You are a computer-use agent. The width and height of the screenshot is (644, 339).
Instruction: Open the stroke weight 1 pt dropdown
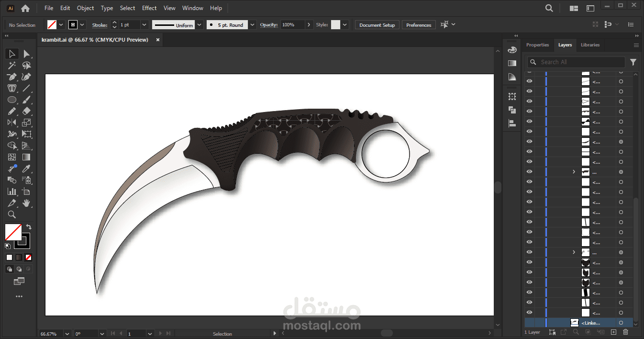point(144,25)
